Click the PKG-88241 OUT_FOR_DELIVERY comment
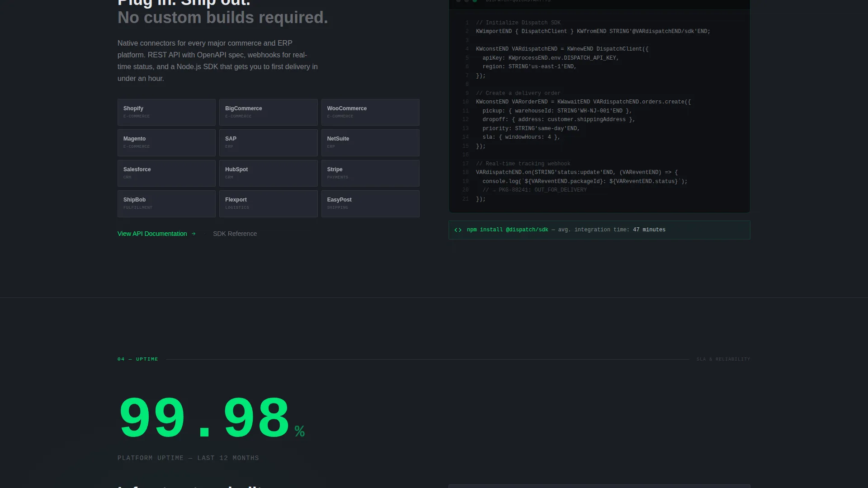 tap(534, 190)
